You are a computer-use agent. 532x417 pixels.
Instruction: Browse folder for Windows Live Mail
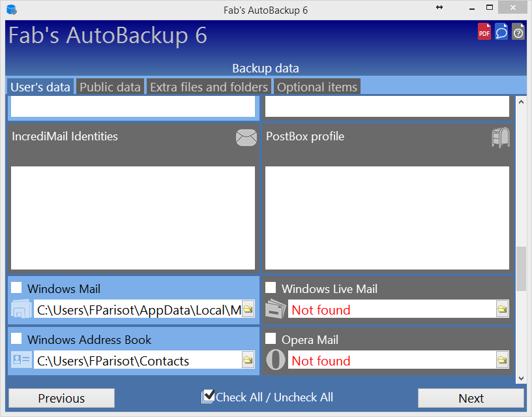[502, 309]
